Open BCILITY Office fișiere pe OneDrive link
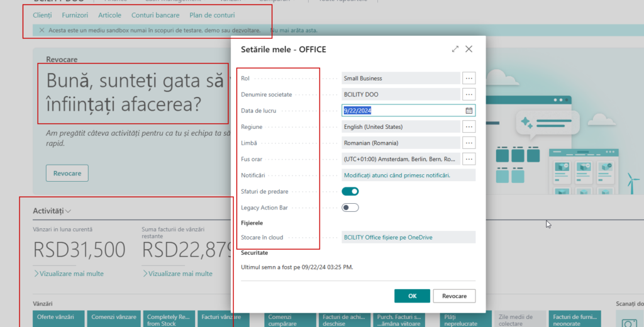The width and height of the screenshot is (644, 327). coord(388,238)
